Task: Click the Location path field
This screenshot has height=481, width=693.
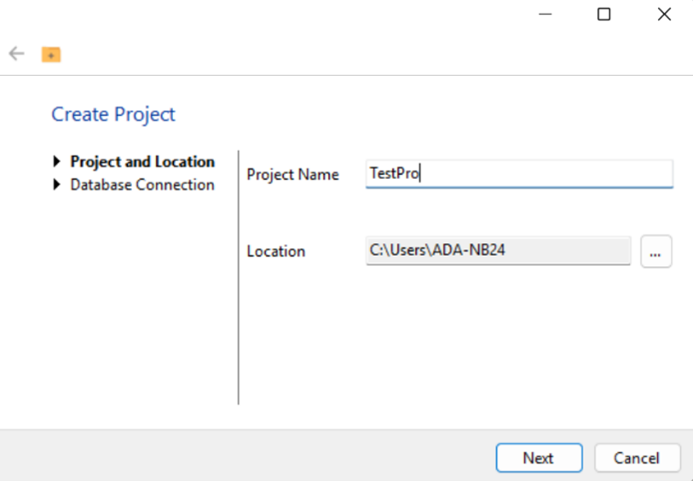Action: click(x=498, y=251)
